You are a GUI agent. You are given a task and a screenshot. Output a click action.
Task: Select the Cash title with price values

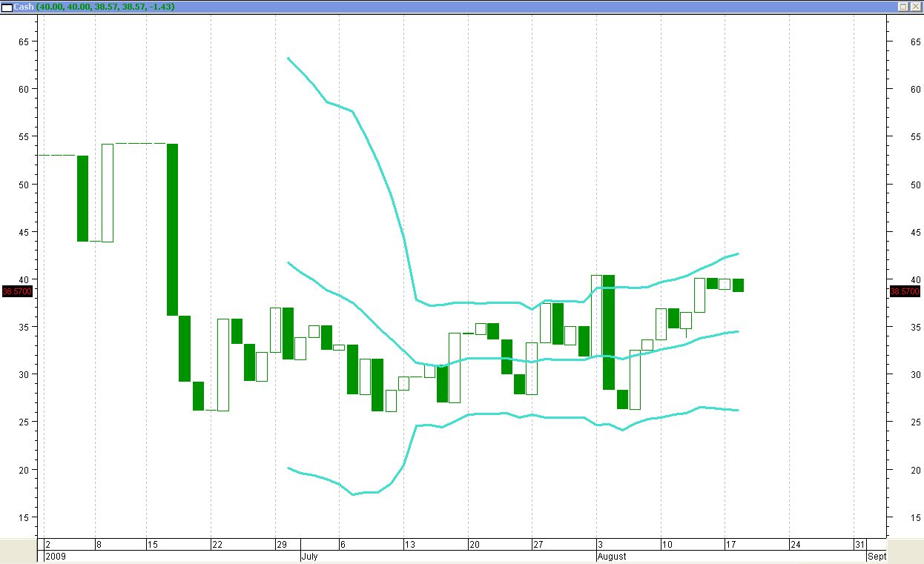click(95, 6)
